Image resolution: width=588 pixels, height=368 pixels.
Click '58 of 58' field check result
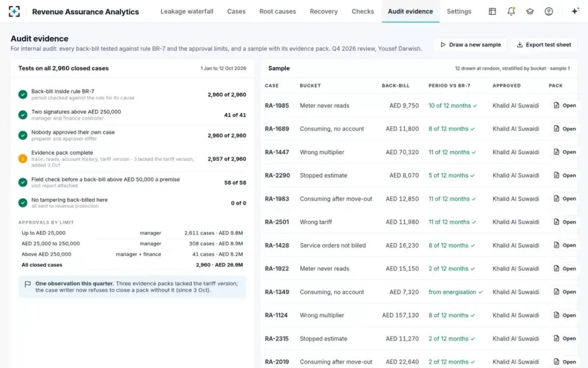point(235,183)
